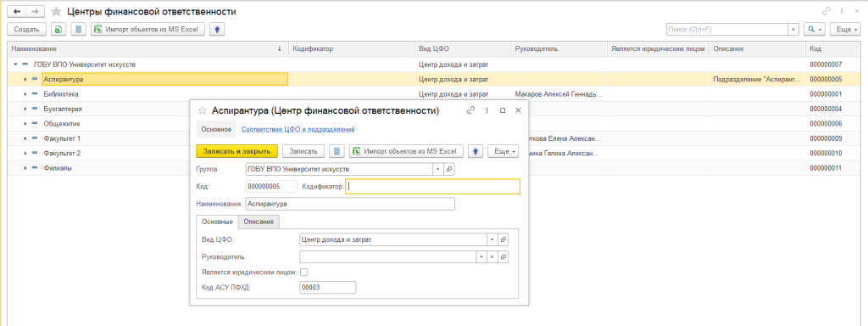
Task: Open "Руководитель" dropdown arrow
Action: 481,257
